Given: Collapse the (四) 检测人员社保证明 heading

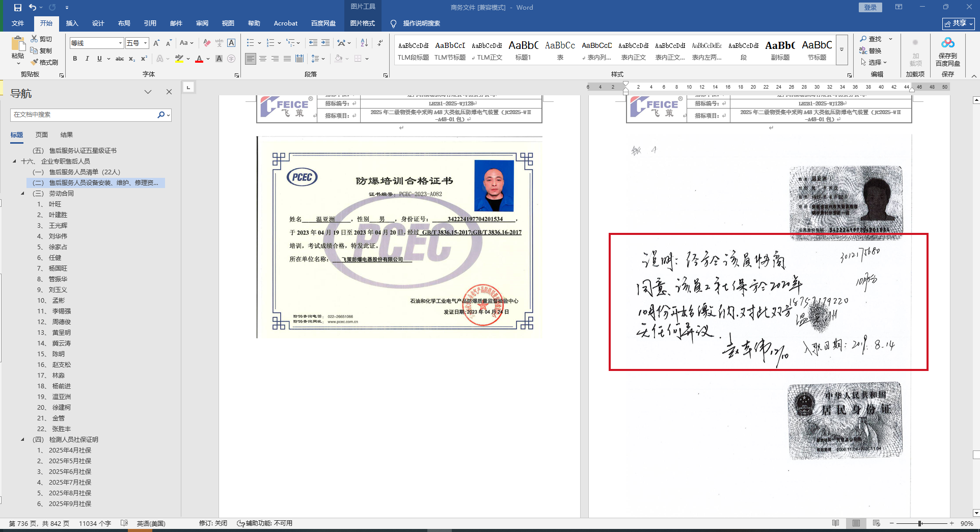Looking at the screenshot, I should pos(22,440).
